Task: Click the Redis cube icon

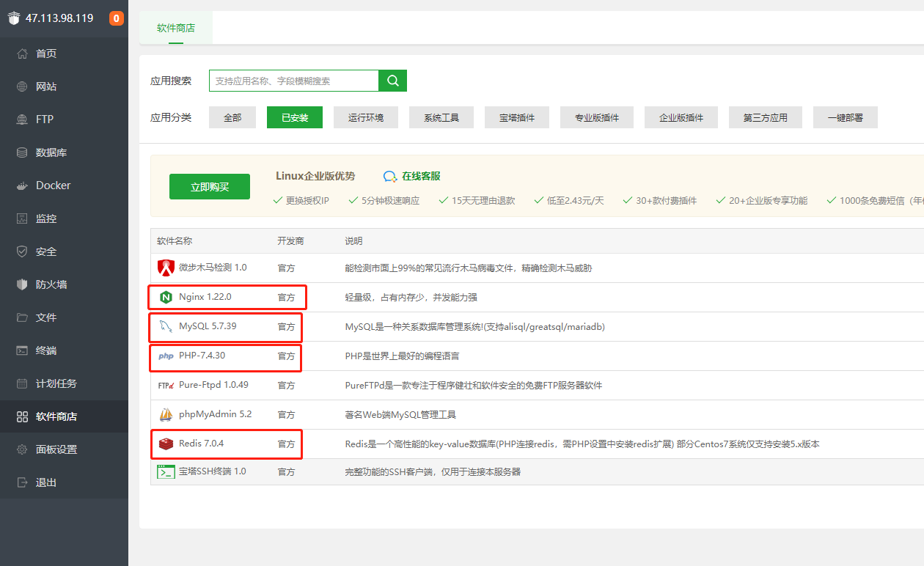Action: [166, 444]
